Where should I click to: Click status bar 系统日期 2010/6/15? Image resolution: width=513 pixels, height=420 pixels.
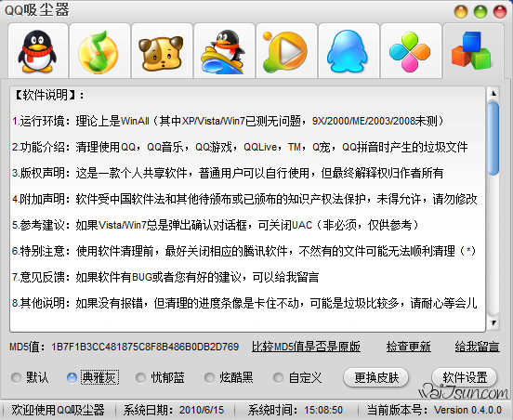pyautogui.click(x=174, y=410)
